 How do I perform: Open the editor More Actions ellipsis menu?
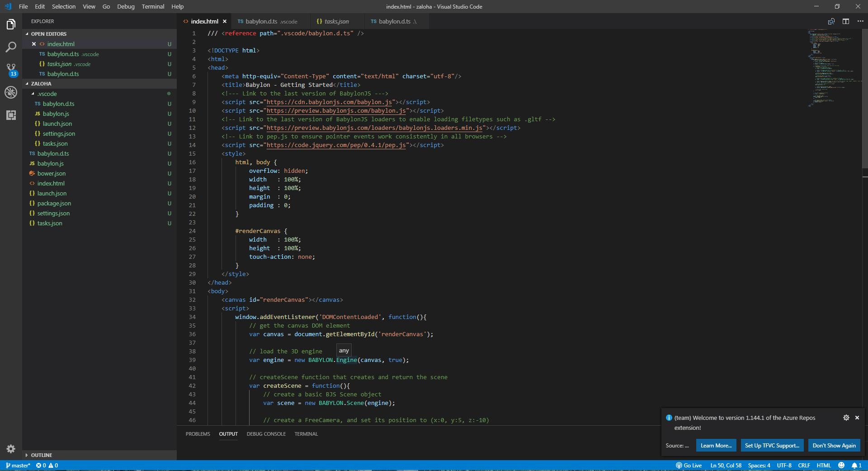[860, 21]
